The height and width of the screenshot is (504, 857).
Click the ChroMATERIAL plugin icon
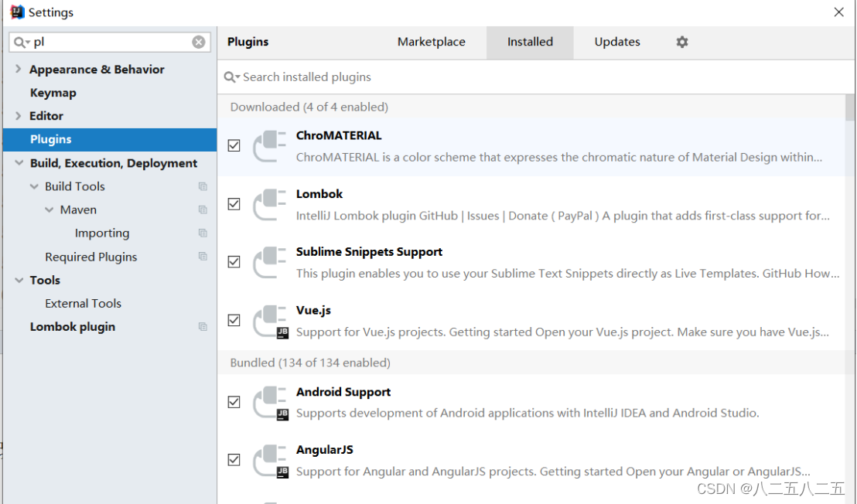(x=269, y=146)
